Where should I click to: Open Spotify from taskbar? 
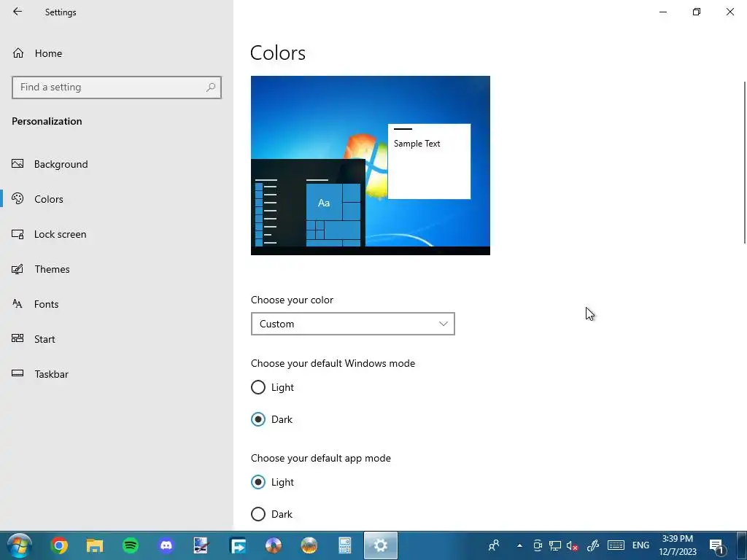point(131,545)
